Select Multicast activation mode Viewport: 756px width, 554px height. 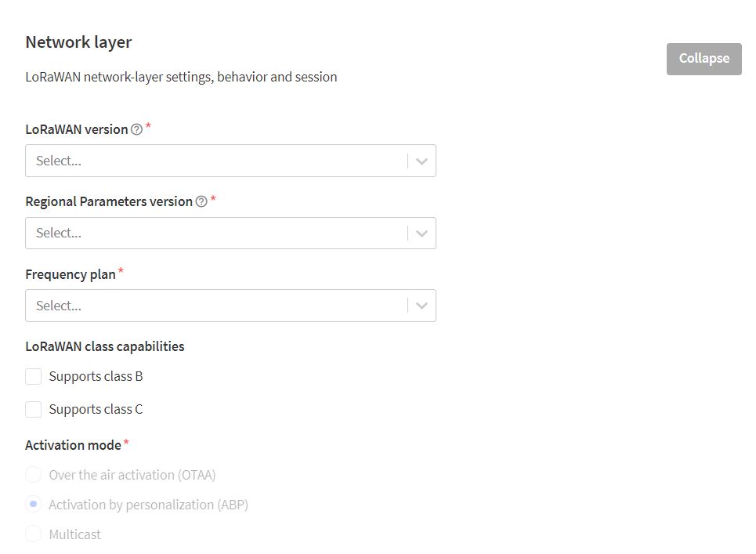pos(33,534)
